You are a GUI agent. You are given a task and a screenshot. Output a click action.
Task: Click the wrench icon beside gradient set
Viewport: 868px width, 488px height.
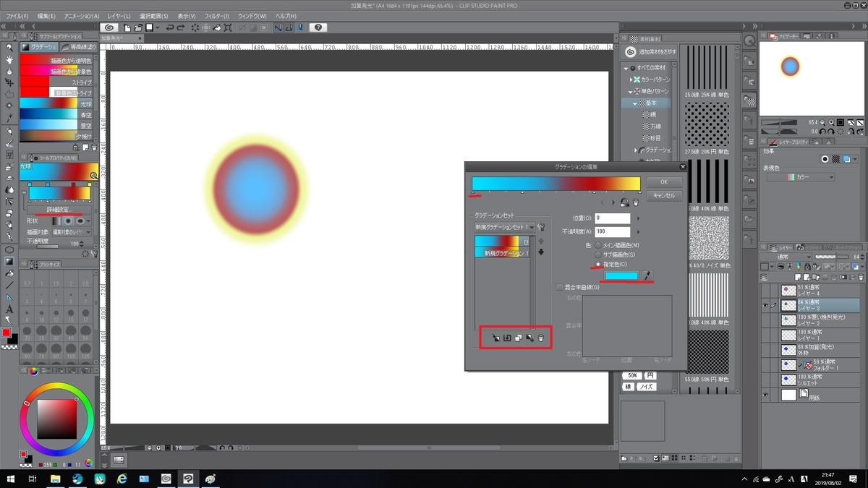(541, 227)
